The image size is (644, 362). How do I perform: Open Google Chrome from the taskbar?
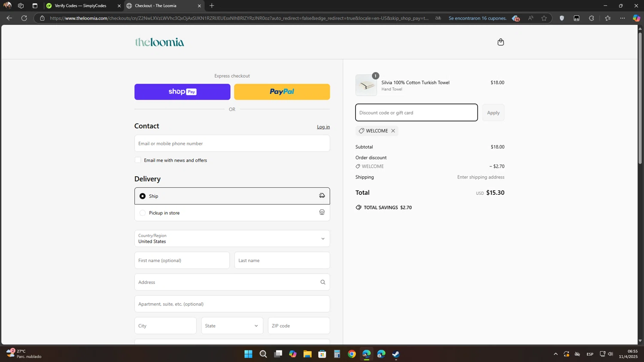tap(352, 354)
